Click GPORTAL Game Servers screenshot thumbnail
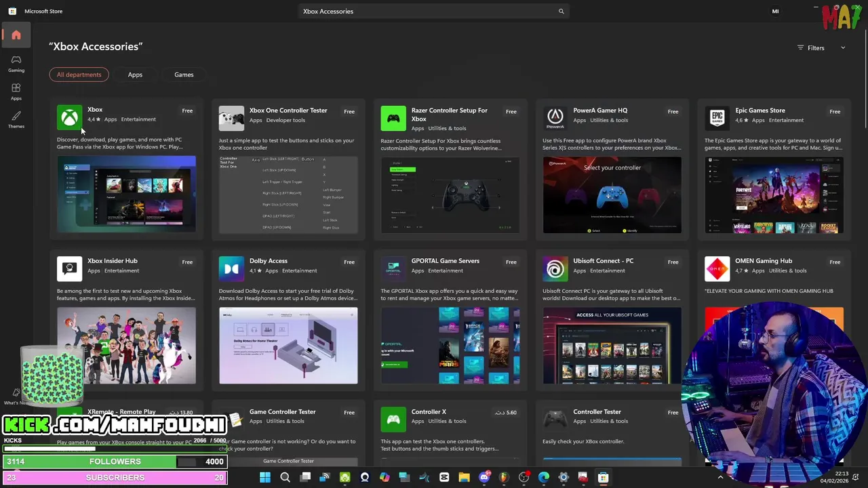 coord(450,346)
